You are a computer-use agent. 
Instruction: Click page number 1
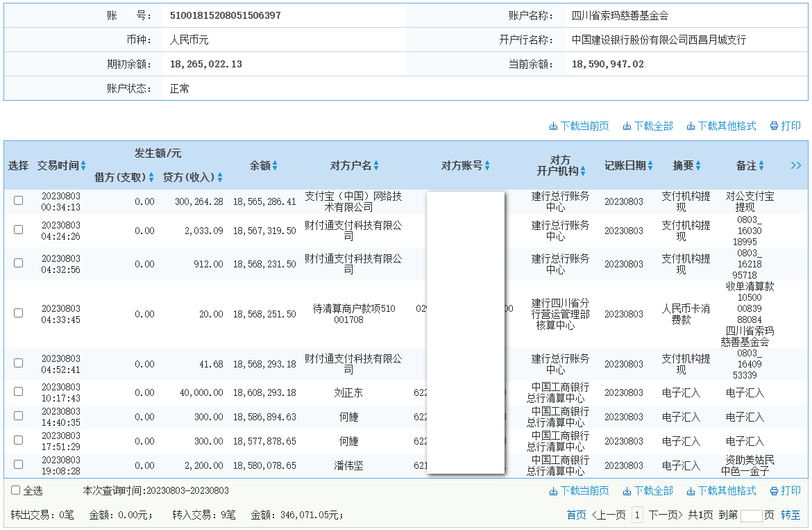tap(637, 515)
